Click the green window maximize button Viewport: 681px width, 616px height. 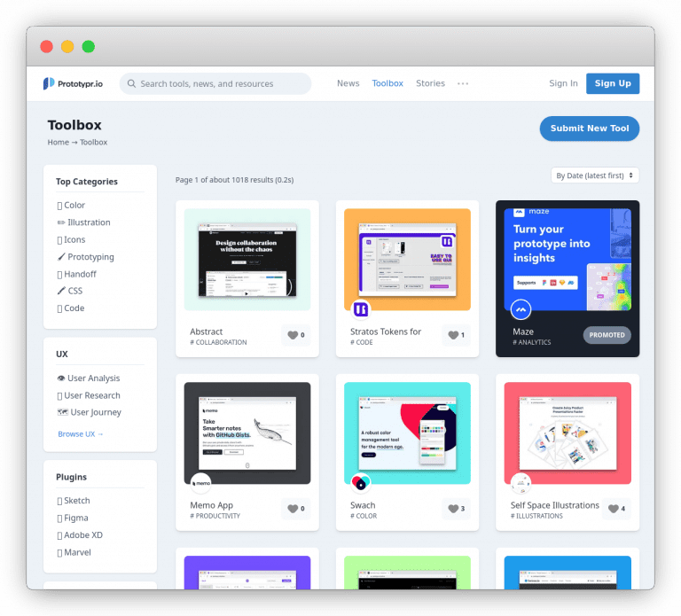(x=89, y=46)
